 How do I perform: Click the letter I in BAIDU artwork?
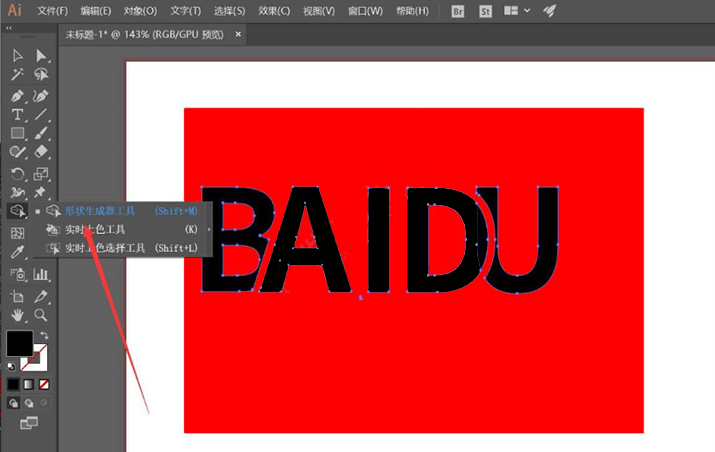[378, 239]
